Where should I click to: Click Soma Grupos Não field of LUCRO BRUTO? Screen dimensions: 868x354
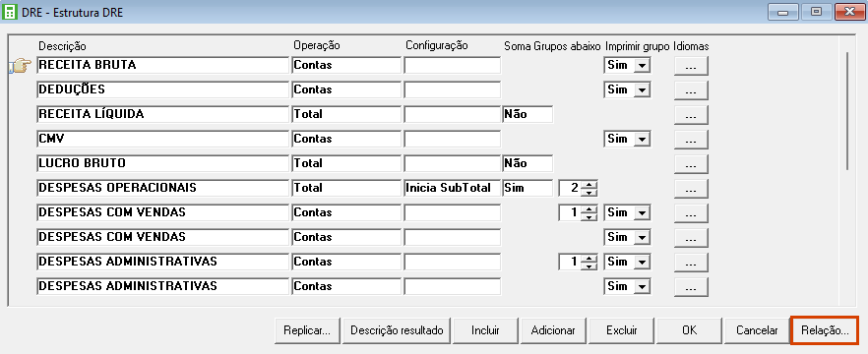click(527, 163)
